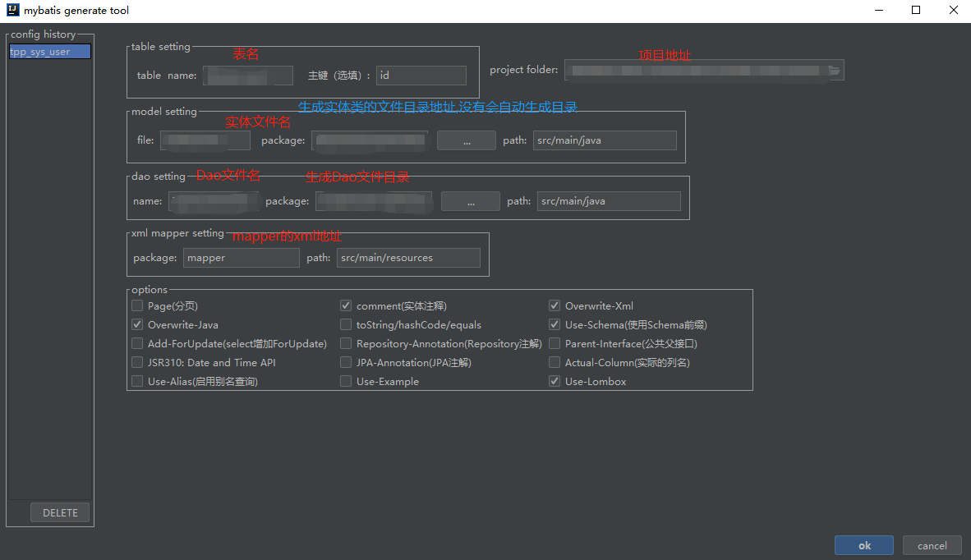Screen dimensions: 971x560
Task: Enable the Page(分页) checkbox
Action: coord(137,305)
